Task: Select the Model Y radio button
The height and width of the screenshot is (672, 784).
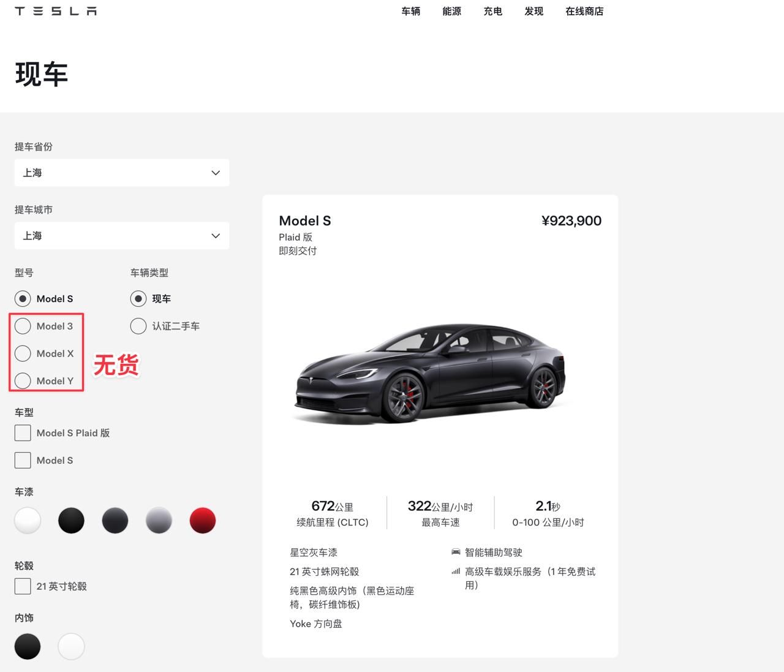Action: 23,380
